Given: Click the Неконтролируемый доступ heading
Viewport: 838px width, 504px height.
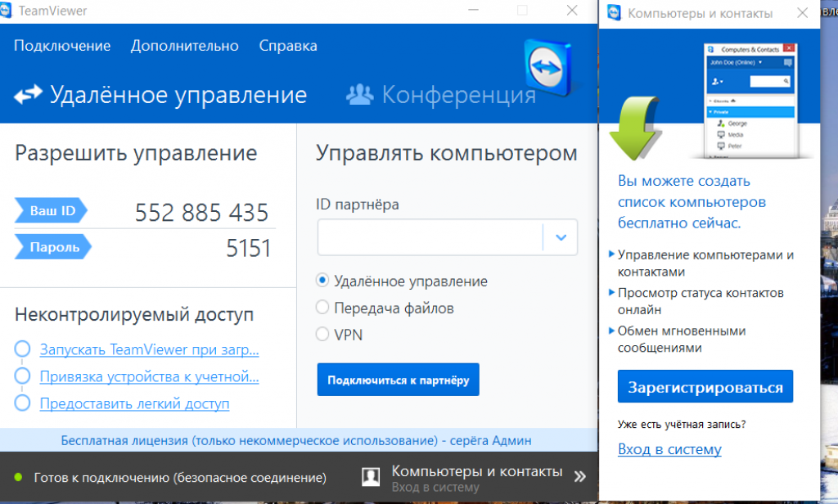Looking at the screenshot, I should tap(134, 314).
